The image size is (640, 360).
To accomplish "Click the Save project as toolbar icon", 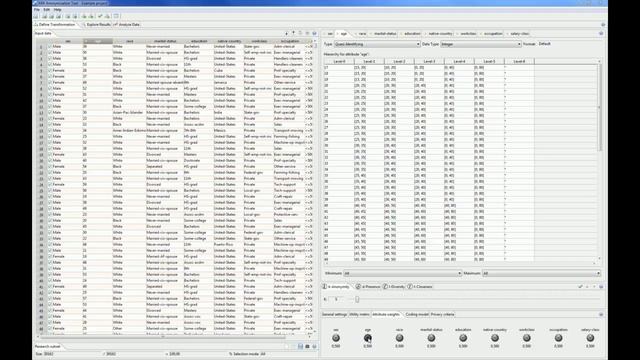I will [x=58, y=16].
